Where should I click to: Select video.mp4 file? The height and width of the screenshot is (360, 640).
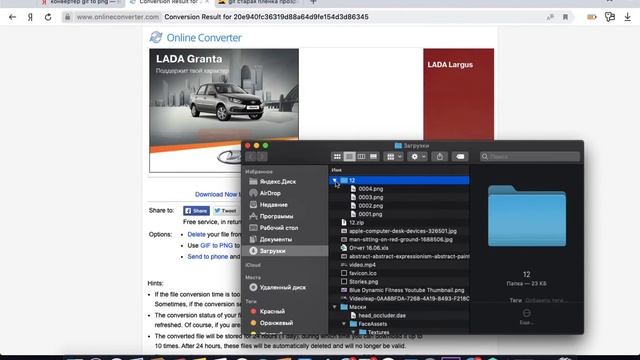[x=362, y=265]
